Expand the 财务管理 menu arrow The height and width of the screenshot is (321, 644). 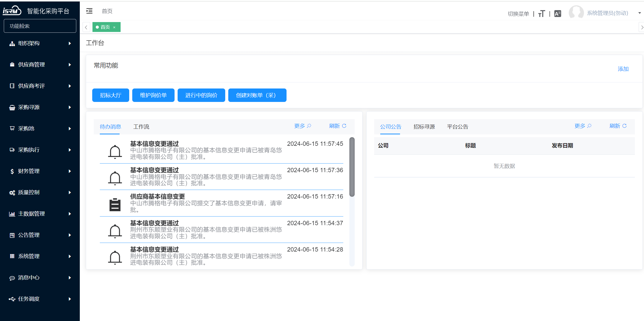(x=70, y=171)
